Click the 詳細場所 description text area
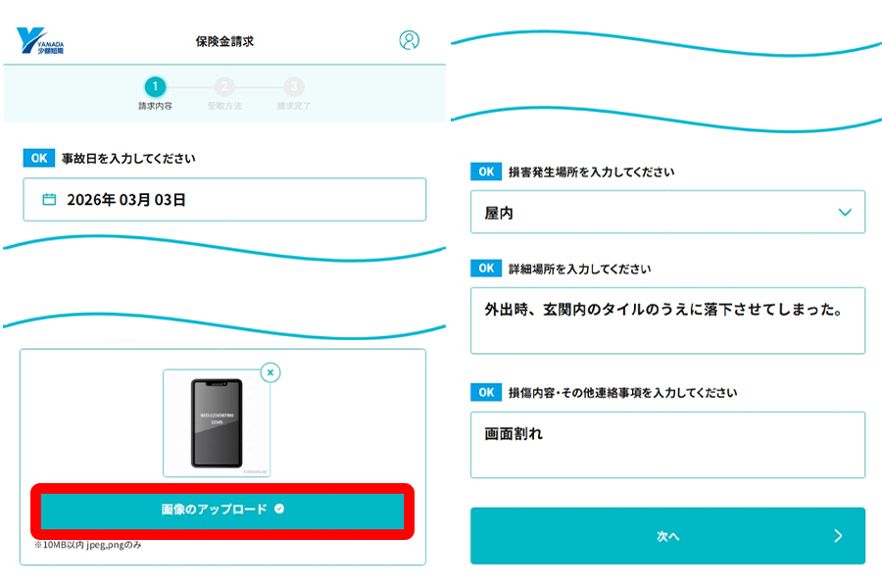Viewport: 882px width, 588px height. pyautogui.click(x=667, y=319)
